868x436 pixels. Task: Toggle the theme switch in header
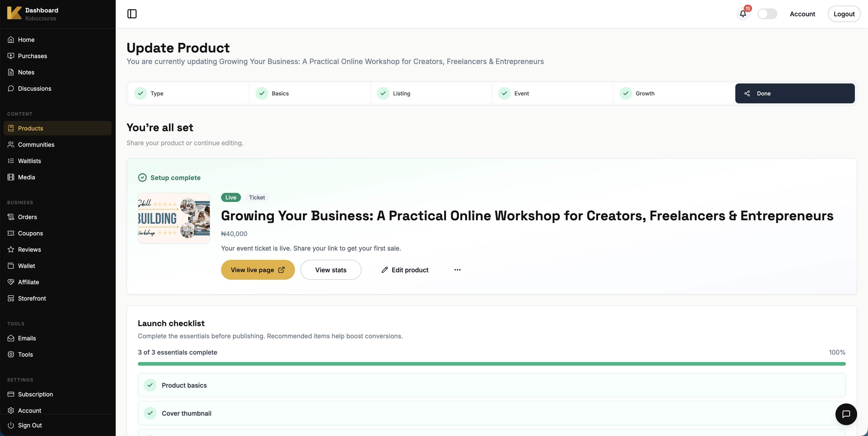click(767, 14)
